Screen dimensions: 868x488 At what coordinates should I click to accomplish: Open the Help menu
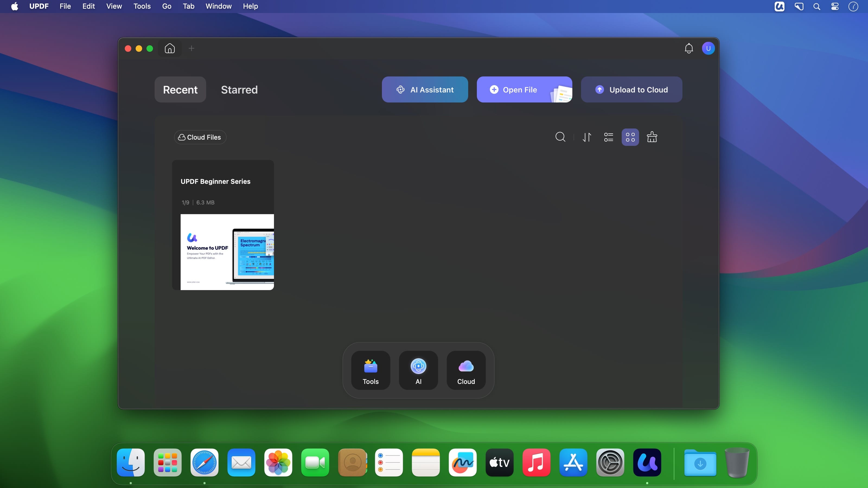coord(250,7)
